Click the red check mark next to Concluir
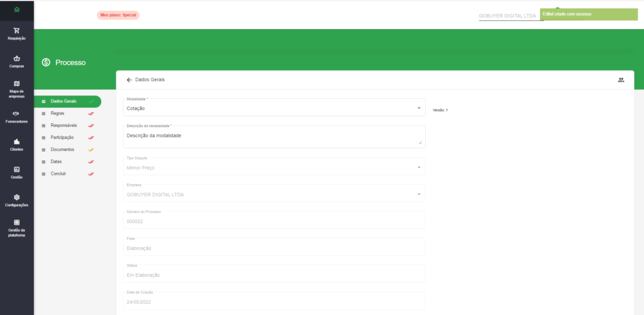 pos(91,174)
